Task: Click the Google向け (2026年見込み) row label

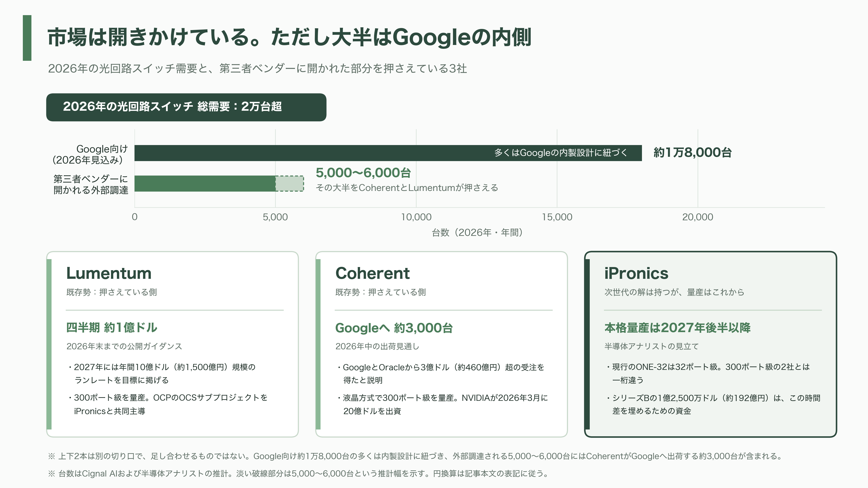Action: 90,154
